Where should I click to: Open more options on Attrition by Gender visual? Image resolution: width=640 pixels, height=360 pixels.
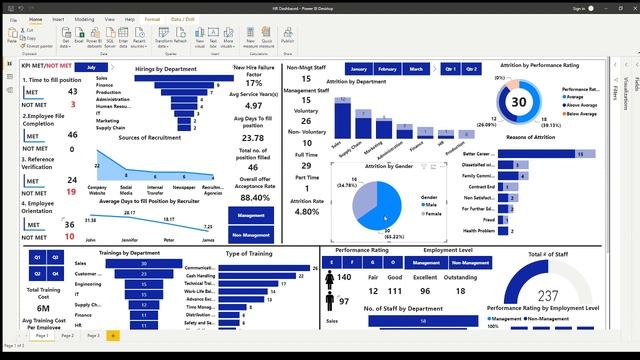[442, 166]
